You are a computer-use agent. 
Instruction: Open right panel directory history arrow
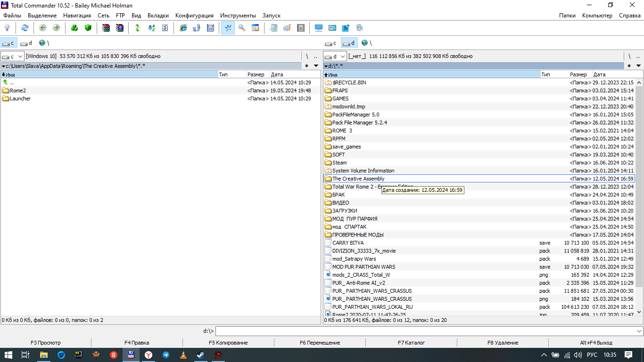click(x=638, y=66)
